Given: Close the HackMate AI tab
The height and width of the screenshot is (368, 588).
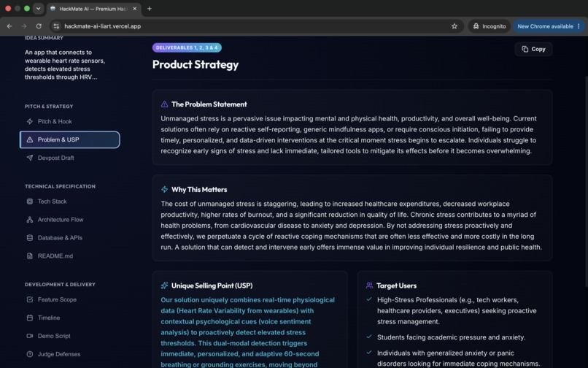Looking at the screenshot, I should [135, 9].
